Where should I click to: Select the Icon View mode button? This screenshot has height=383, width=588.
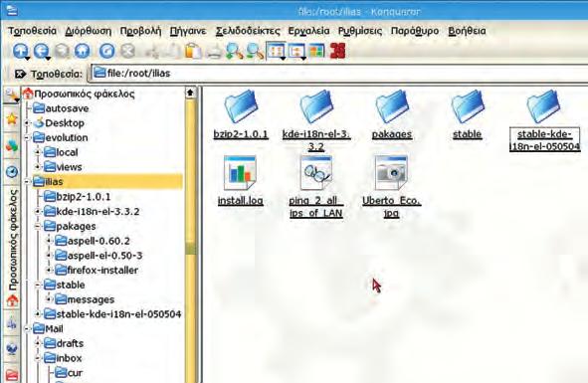pyautogui.click(x=276, y=51)
